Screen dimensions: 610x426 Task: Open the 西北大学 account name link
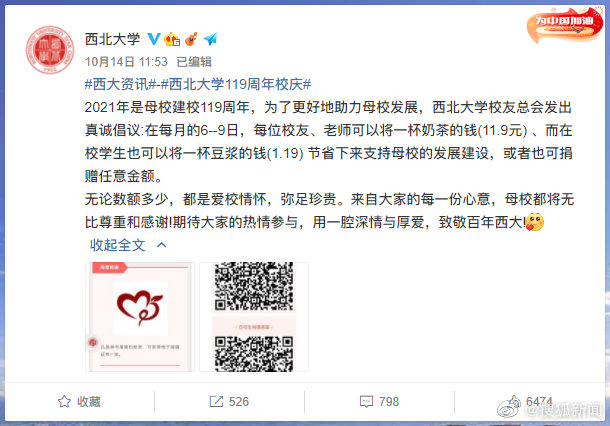tap(112, 39)
